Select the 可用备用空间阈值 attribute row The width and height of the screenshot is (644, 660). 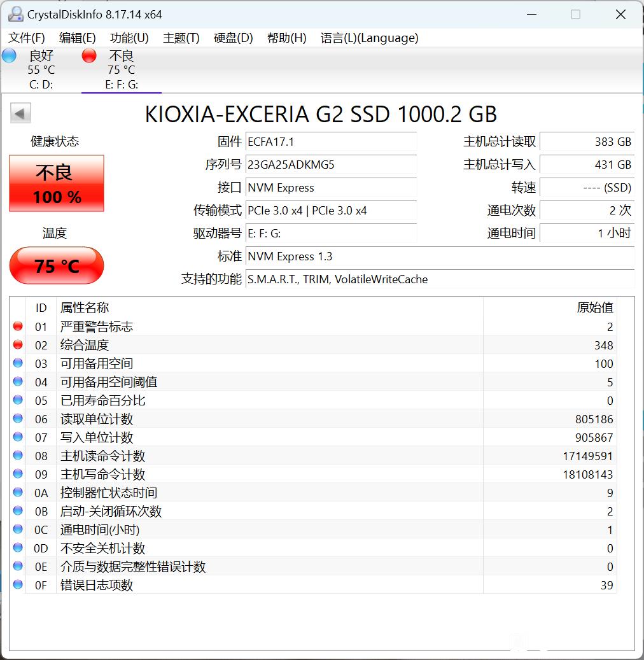[313, 381]
